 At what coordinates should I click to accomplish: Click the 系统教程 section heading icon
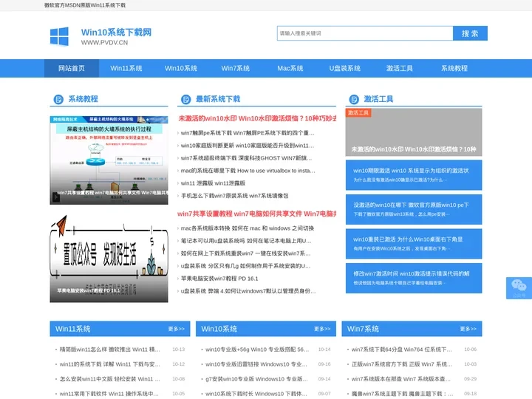(x=58, y=100)
